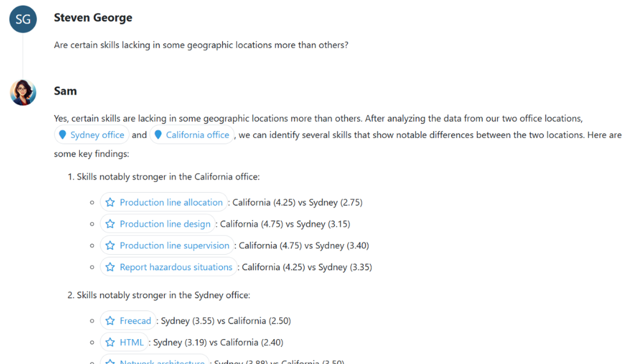Click the Steven George name heading
Screen dimensions: 628x364
click(x=93, y=18)
